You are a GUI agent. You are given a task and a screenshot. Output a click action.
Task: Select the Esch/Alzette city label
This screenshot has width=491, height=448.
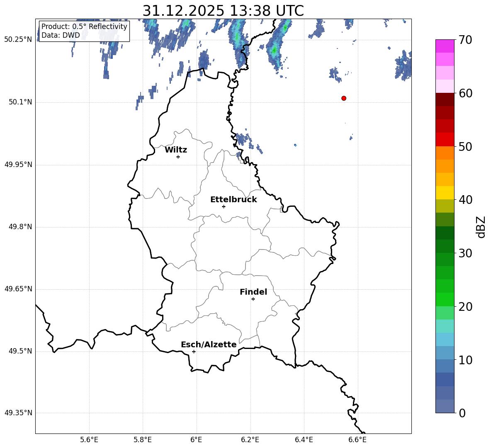(209, 345)
